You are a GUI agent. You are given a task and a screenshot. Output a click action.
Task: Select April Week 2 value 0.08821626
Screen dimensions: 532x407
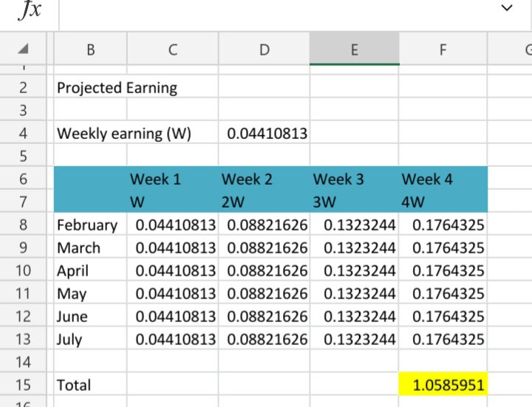tap(264, 270)
